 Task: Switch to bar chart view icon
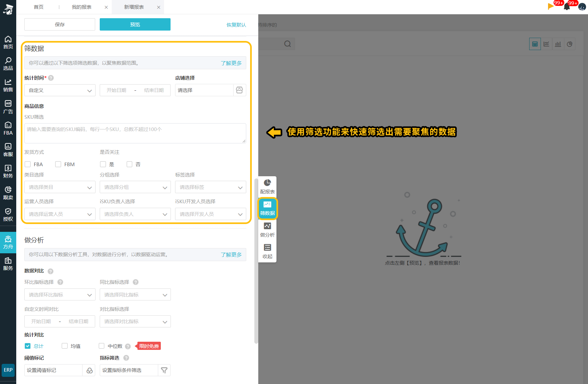tap(558, 44)
